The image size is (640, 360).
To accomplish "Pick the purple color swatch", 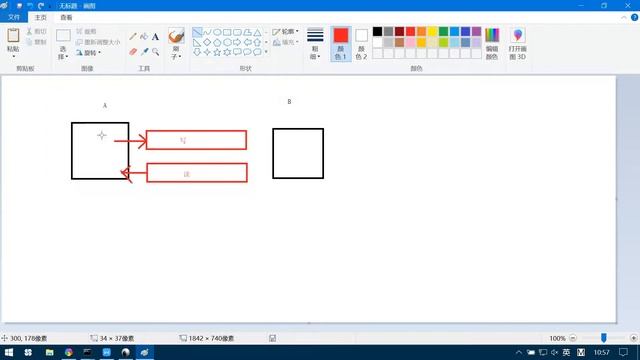I will tap(476, 31).
